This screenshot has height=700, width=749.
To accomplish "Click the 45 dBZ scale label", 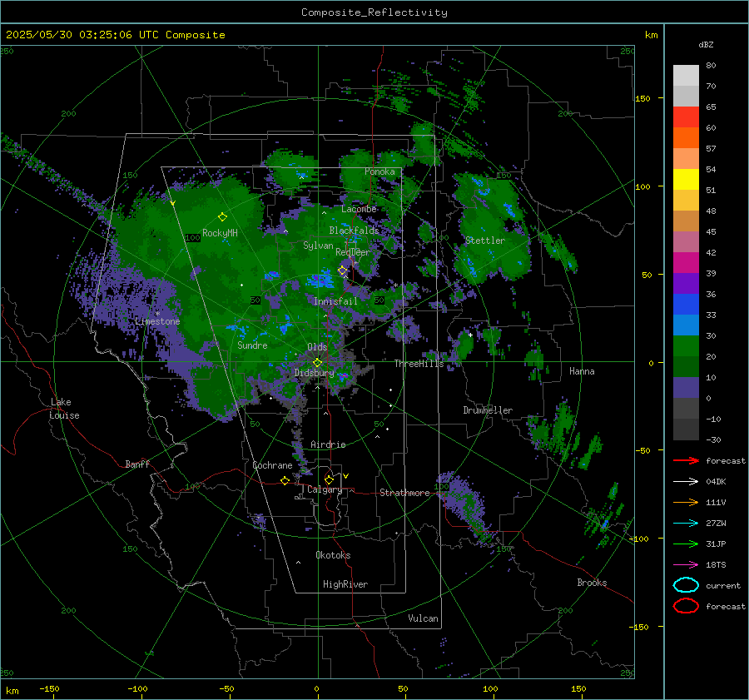I will (711, 231).
